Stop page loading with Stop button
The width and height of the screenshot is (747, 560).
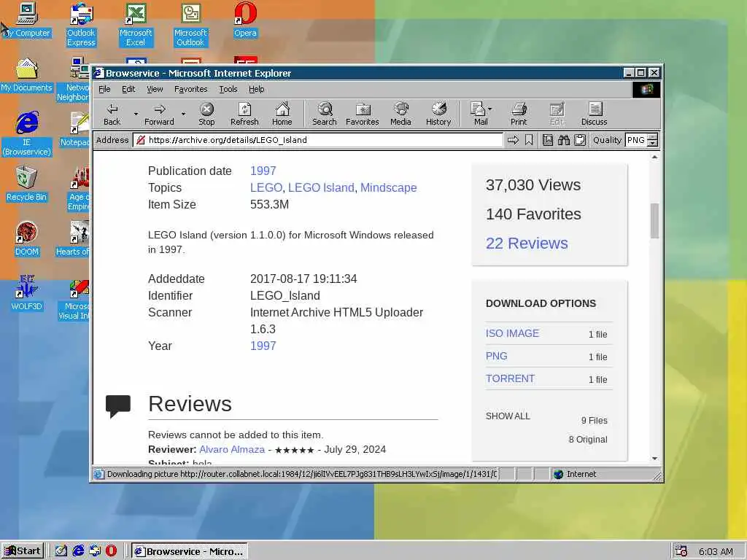[206, 114]
